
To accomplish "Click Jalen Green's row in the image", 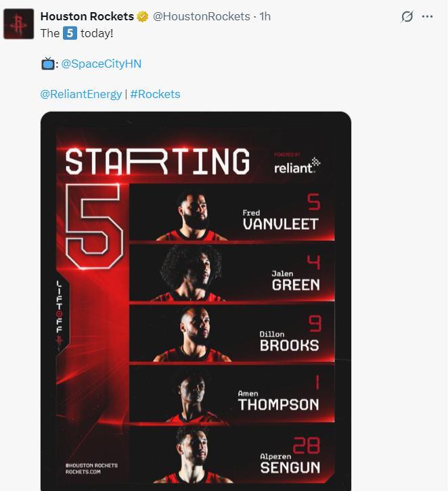I will click(x=232, y=273).
